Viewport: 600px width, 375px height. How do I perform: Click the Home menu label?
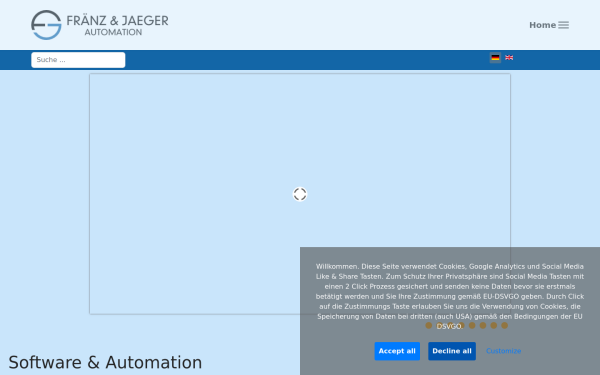click(542, 25)
